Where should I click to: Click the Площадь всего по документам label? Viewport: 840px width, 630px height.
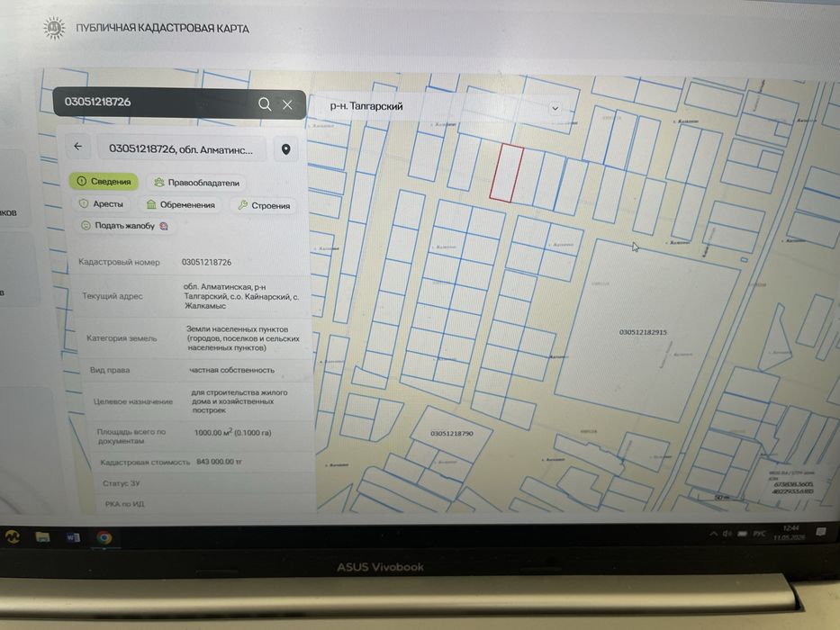tap(131, 436)
